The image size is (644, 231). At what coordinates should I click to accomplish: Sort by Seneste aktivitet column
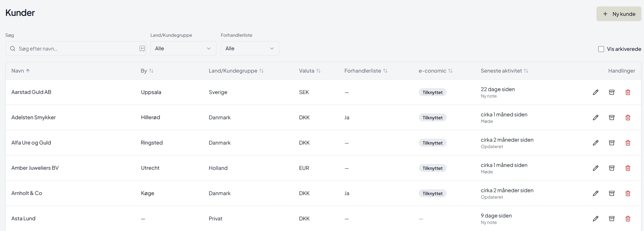pyautogui.click(x=504, y=71)
